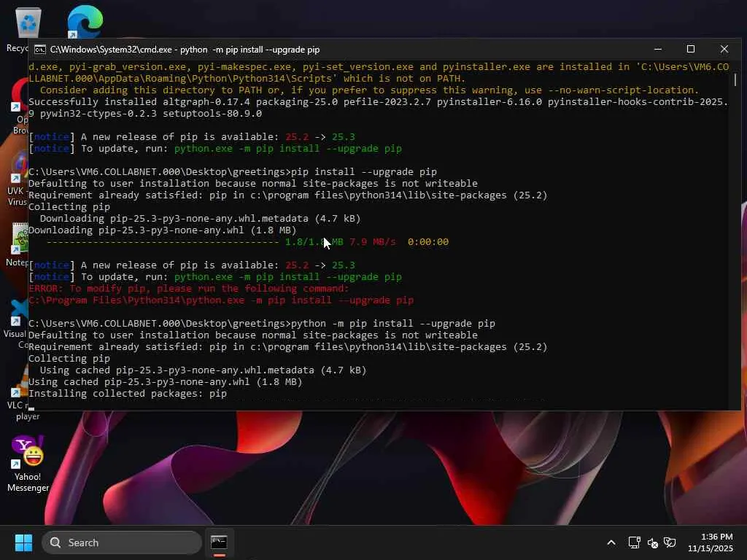This screenshot has height=560, width=747.
Task: Open the Visual Studio Code desktop shortcut
Action: [17, 324]
